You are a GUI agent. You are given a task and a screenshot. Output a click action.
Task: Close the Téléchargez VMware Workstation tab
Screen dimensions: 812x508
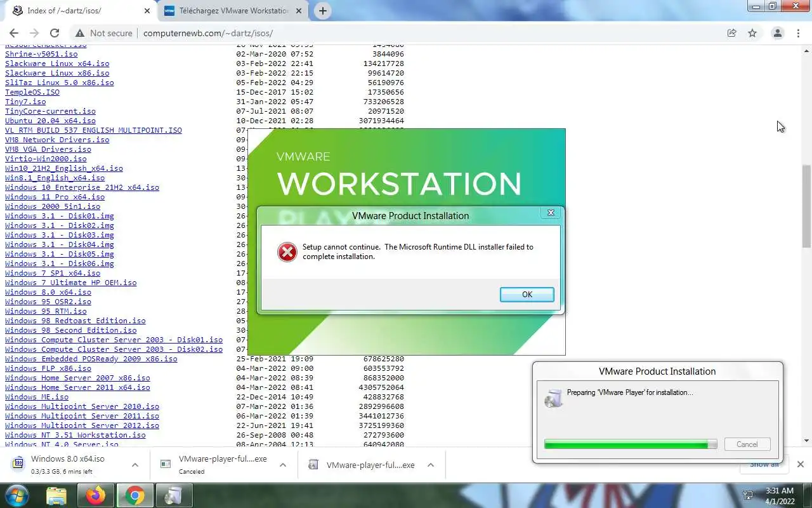(299, 11)
